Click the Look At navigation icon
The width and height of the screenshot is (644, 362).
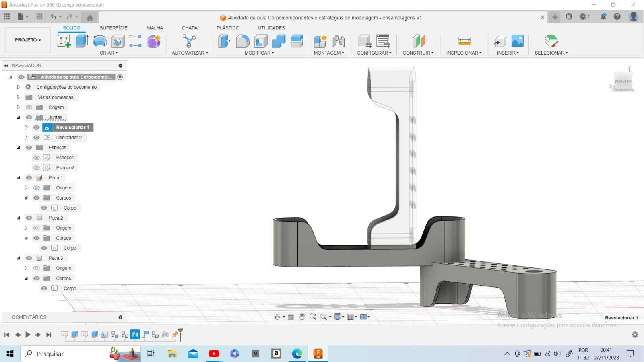click(x=291, y=317)
